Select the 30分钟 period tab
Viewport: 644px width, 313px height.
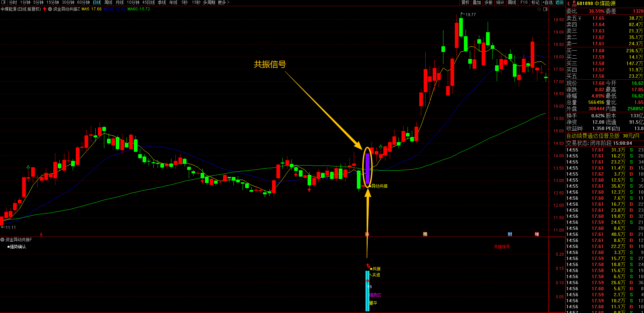click(x=68, y=2)
